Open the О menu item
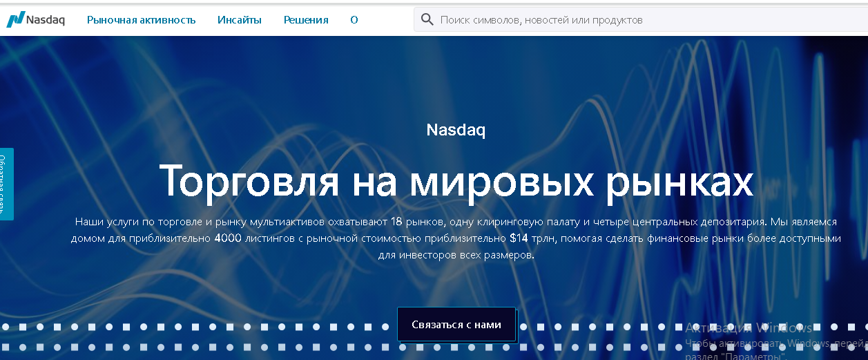This screenshot has height=360, width=868. click(354, 20)
